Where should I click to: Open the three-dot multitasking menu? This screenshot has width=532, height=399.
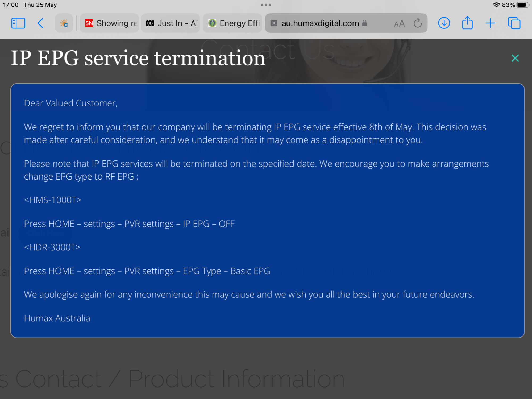click(x=266, y=5)
